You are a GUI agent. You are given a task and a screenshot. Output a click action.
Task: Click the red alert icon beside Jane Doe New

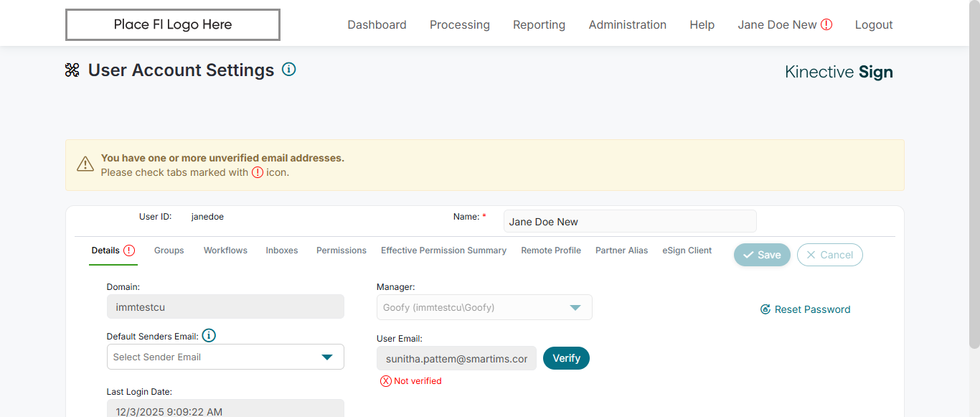(x=826, y=25)
